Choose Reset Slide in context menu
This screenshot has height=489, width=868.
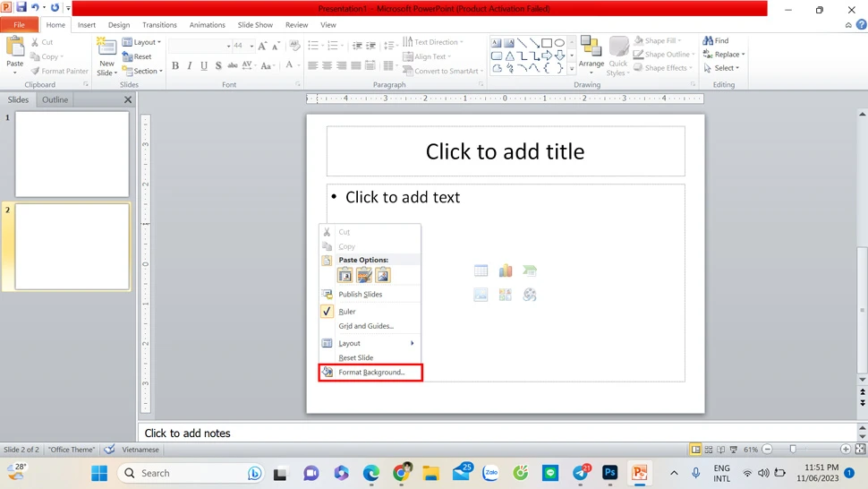[x=370, y=357]
